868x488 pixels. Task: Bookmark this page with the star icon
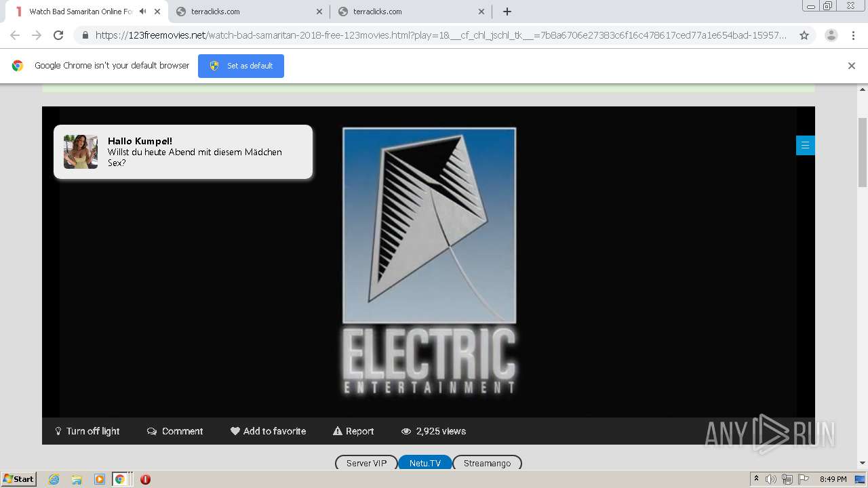pos(804,35)
